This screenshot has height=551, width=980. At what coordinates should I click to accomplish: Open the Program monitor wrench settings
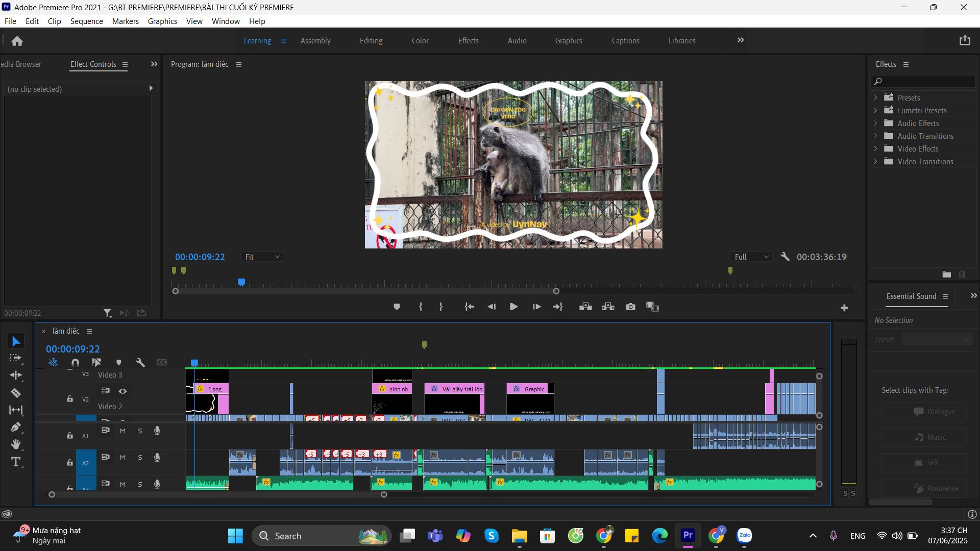[x=785, y=257]
